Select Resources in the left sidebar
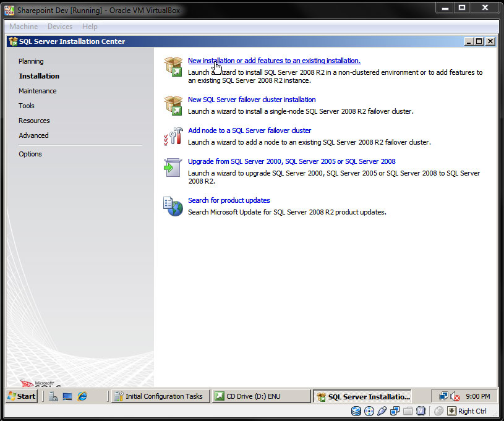This screenshot has height=421, width=504. [34, 121]
